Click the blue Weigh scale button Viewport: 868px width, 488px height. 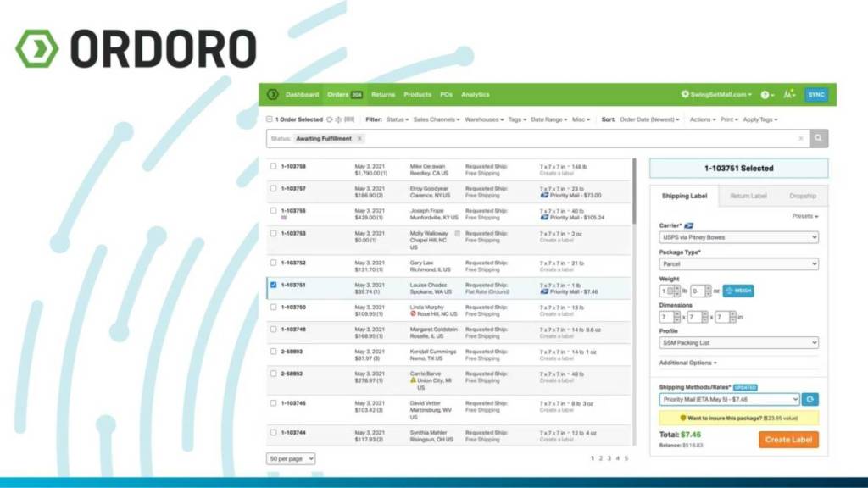[x=737, y=291]
